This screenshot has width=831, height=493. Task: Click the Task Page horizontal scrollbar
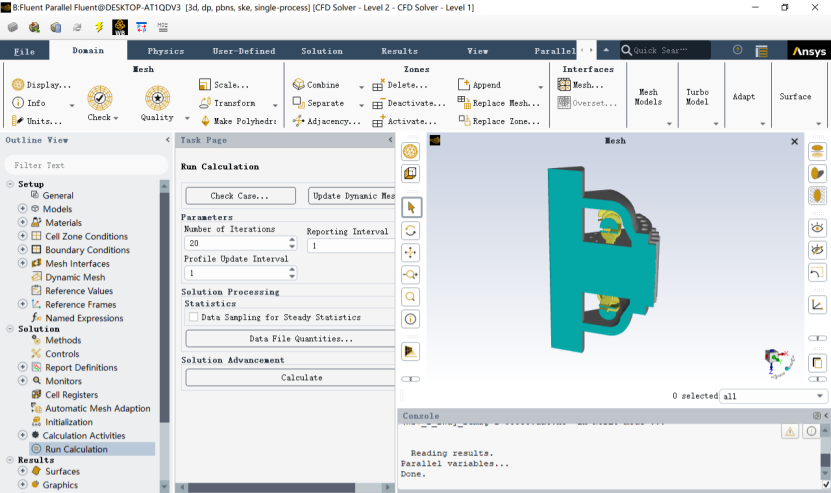pyautogui.click(x=271, y=487)
